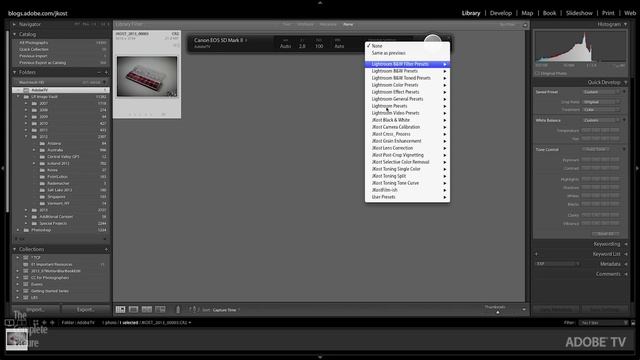Viewport: 640px width, 360px height.
Task: Go forward with filmstrip right arrow
Action: point(52,322)
